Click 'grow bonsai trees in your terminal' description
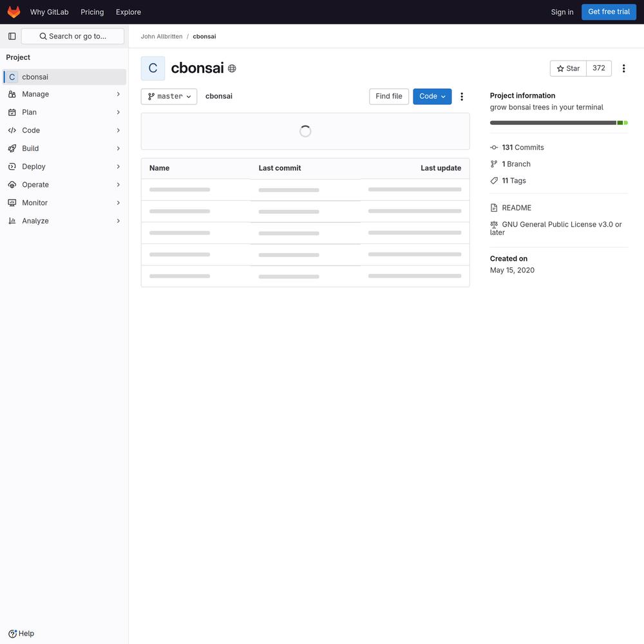Image resolution: width=644 pixels, height=644 pixels. click(x=546, y=107)
